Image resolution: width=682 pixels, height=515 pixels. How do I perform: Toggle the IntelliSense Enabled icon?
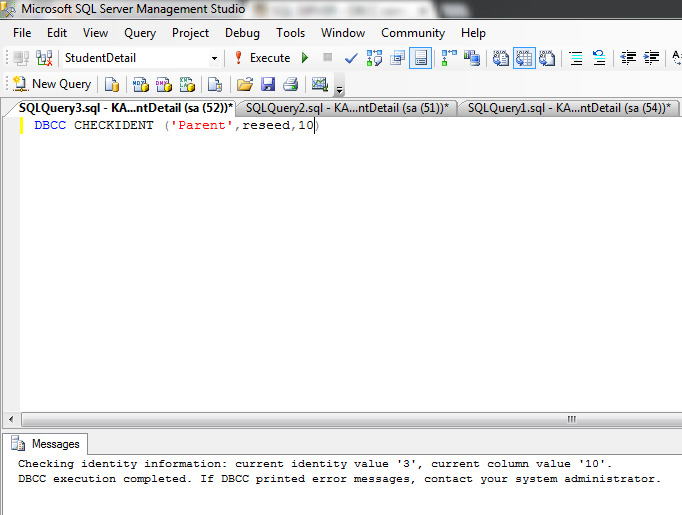pyautogui.click(x=421, y=58)
